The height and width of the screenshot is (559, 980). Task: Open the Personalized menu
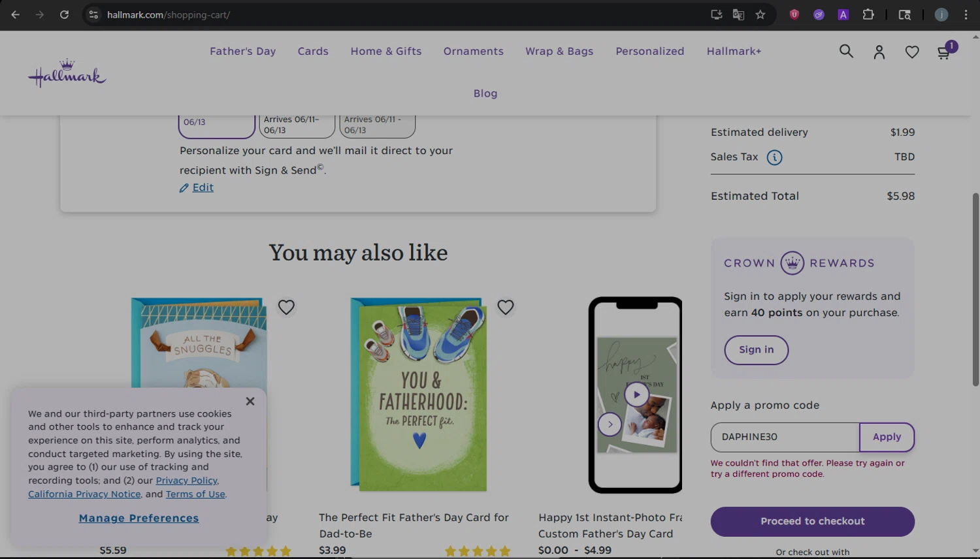point(650,51)
